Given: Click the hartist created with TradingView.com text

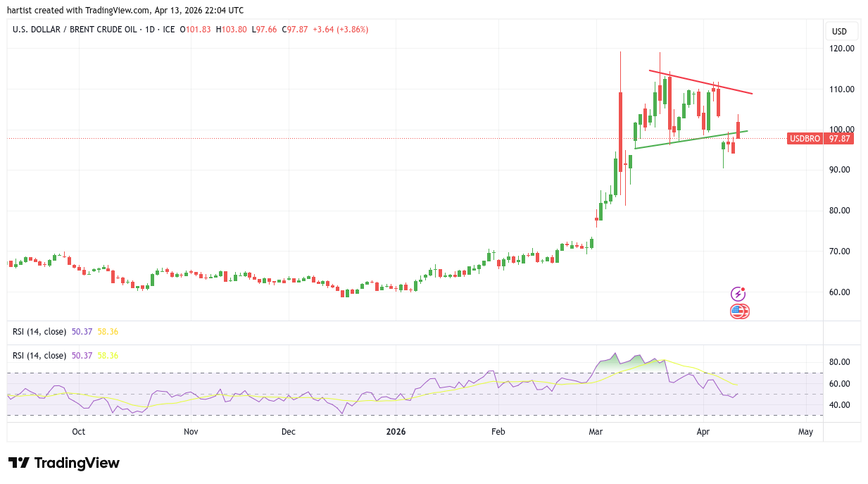Looking at the screenshot, I should [x=127, y=11].
